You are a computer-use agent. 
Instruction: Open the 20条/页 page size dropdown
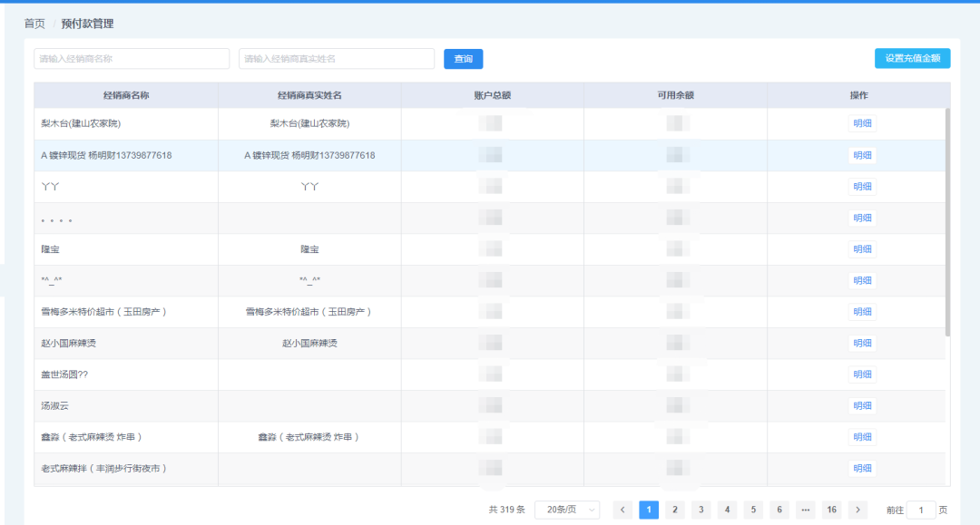[567, 510]
